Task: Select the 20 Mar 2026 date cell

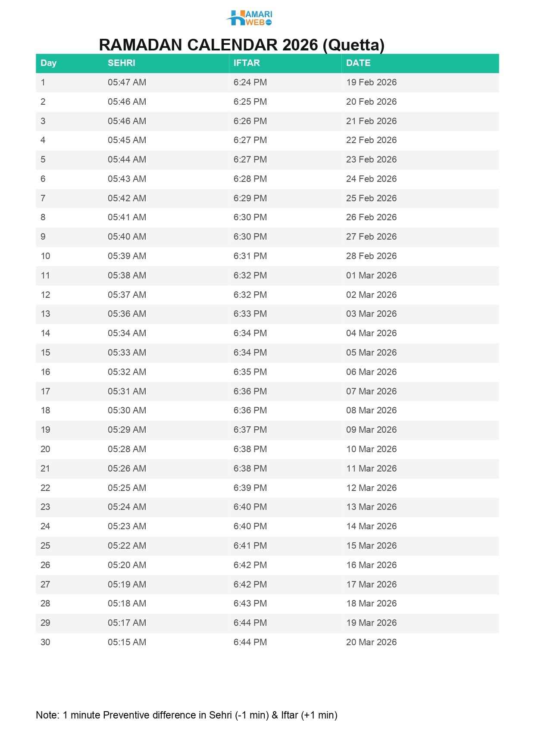Action: [x=371, y=642]
